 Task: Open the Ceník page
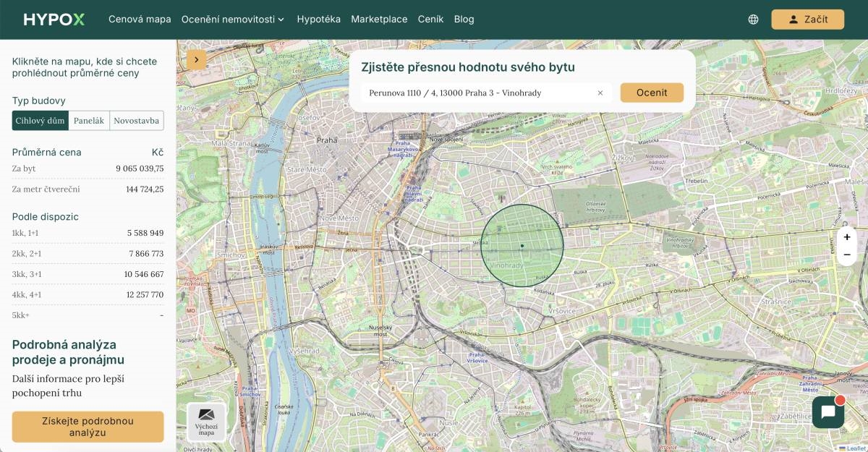[430, 20]
